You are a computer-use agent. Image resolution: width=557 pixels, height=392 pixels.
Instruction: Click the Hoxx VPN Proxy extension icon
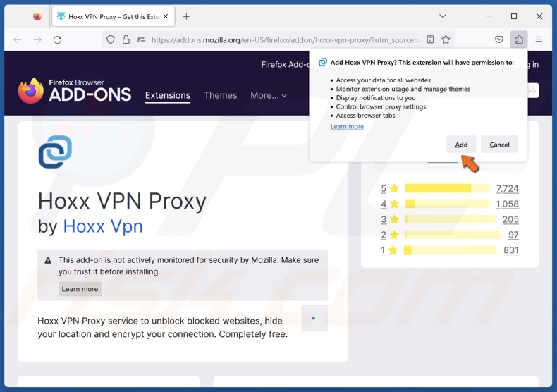55,152
